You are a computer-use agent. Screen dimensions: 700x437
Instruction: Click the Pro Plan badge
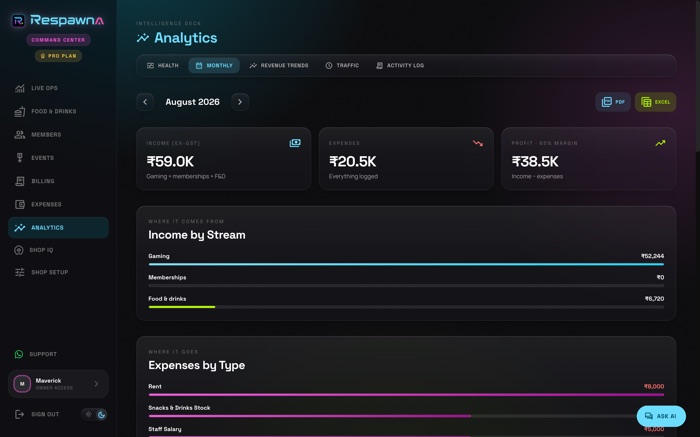(58, 56)
